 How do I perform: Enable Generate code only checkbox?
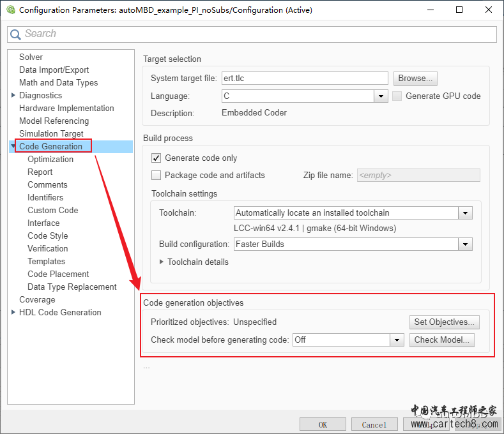coord(156,158)
